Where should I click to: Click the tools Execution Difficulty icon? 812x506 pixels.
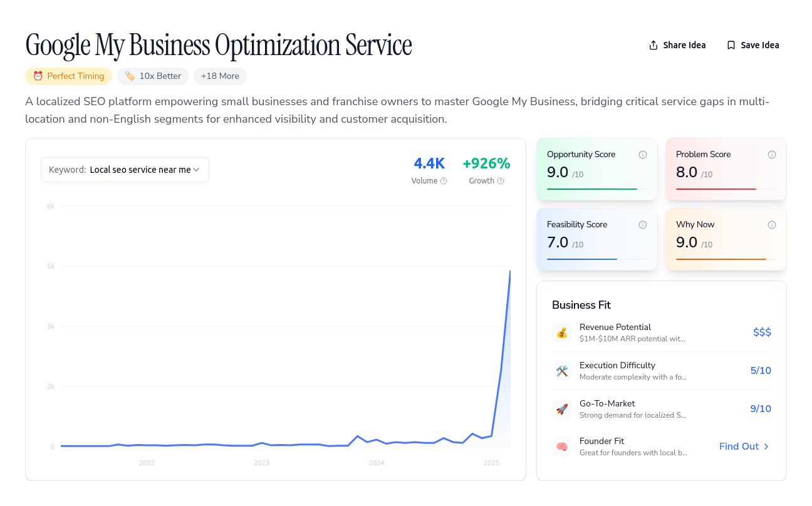(x=562, y=371)
